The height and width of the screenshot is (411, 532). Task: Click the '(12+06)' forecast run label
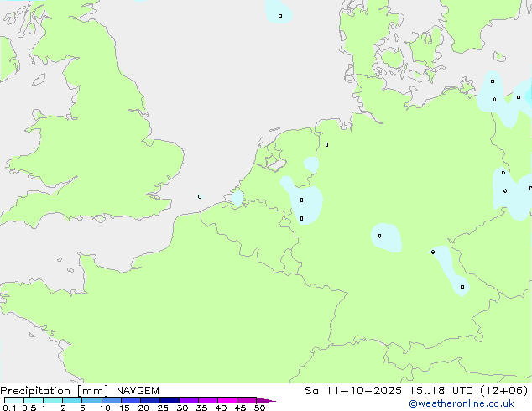pos(504,391)
